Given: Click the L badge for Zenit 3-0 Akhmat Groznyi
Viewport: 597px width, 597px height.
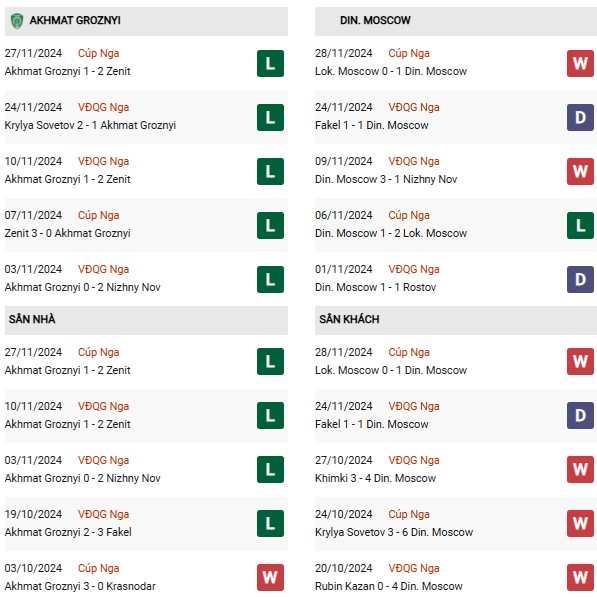Looking at the screenshot, I should (270, 225).
